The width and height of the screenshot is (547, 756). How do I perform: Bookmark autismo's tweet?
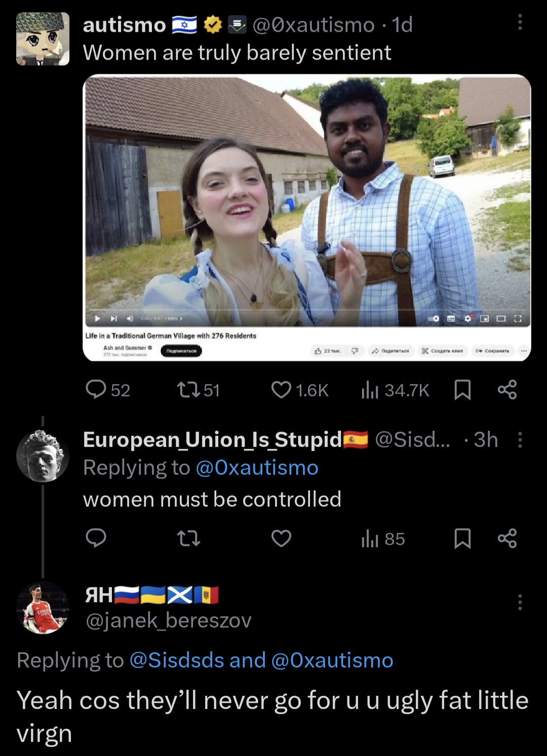coord(462,390)
